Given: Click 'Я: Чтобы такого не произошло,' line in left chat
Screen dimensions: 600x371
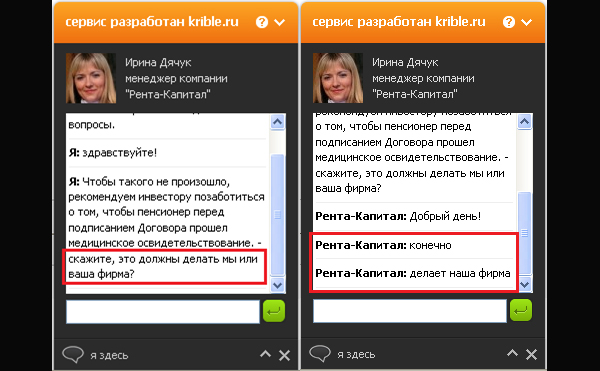Looking at the screenshot, I should click(149, 182).
